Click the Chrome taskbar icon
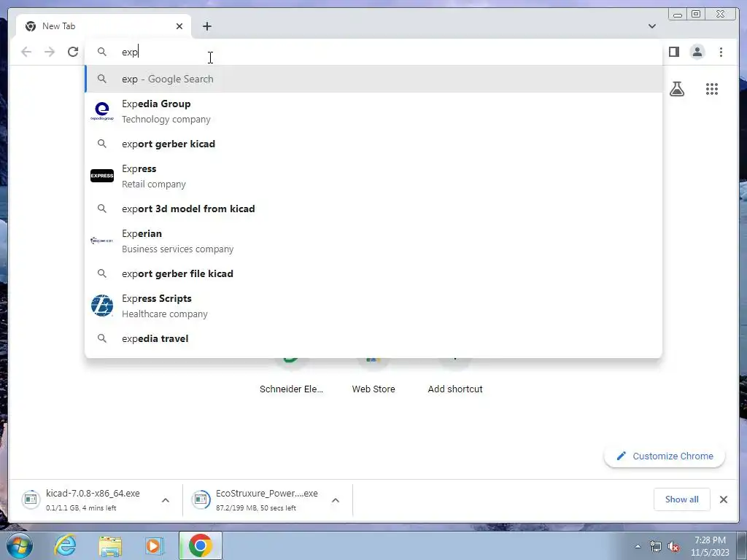 200,545
